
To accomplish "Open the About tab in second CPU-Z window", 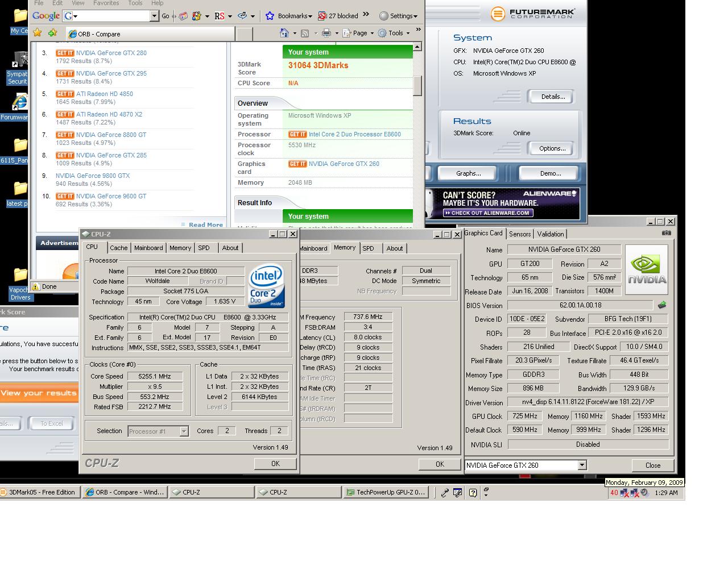I will coord(395,248).
